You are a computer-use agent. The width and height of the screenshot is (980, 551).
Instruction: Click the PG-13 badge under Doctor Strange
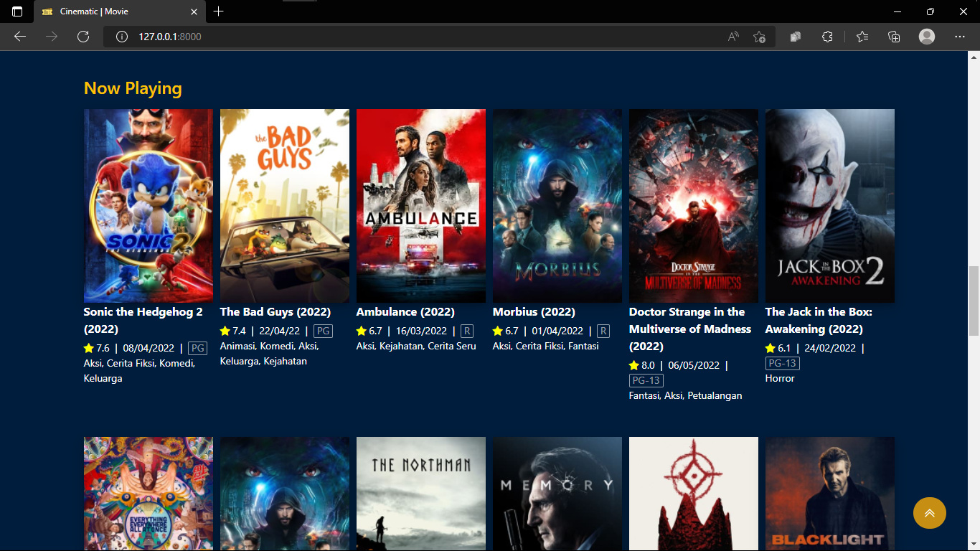[x=646, y=380]
